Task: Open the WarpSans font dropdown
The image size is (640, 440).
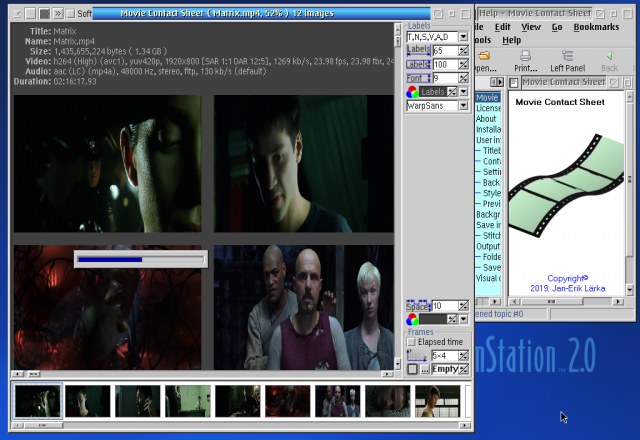Action: pos(463,105)
